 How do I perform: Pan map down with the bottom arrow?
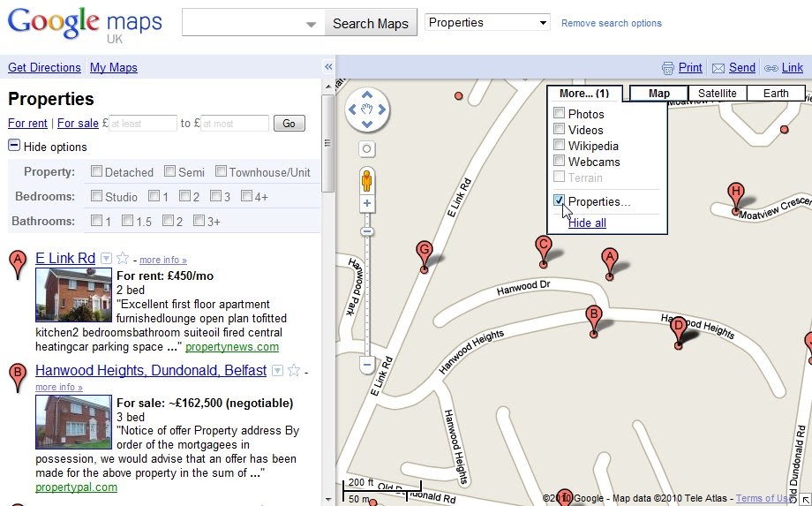366,124
